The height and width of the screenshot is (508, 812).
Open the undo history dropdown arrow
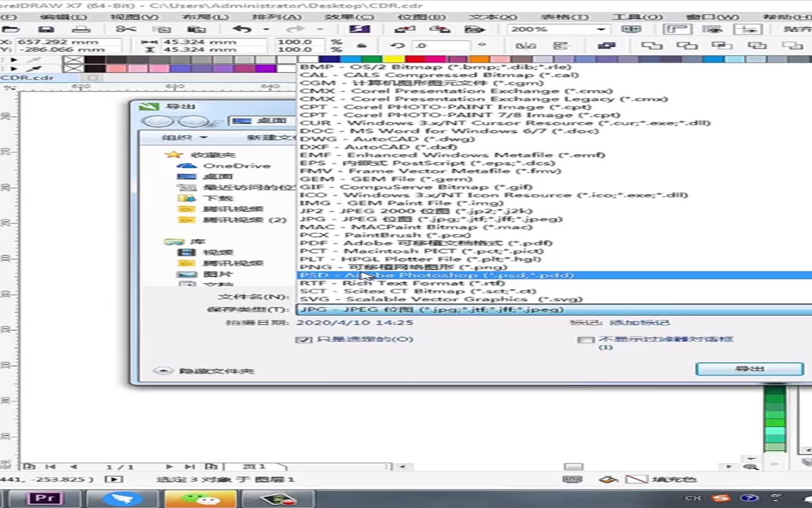point(266,29)
